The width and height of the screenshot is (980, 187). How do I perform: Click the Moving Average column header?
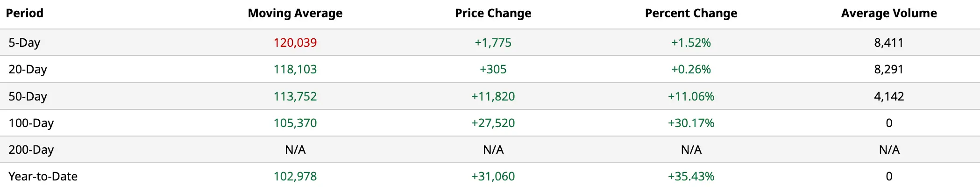295,13
